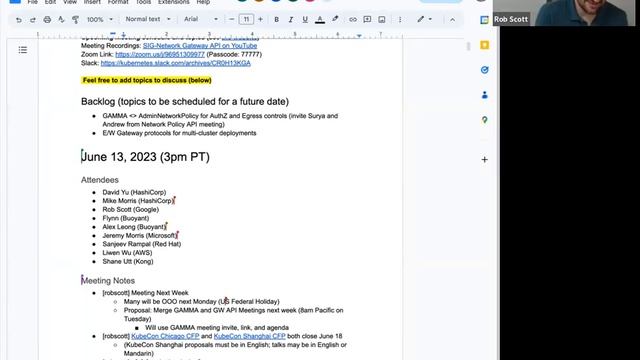
Task: Open the Arial font dropdown
Action: (201, 19)
